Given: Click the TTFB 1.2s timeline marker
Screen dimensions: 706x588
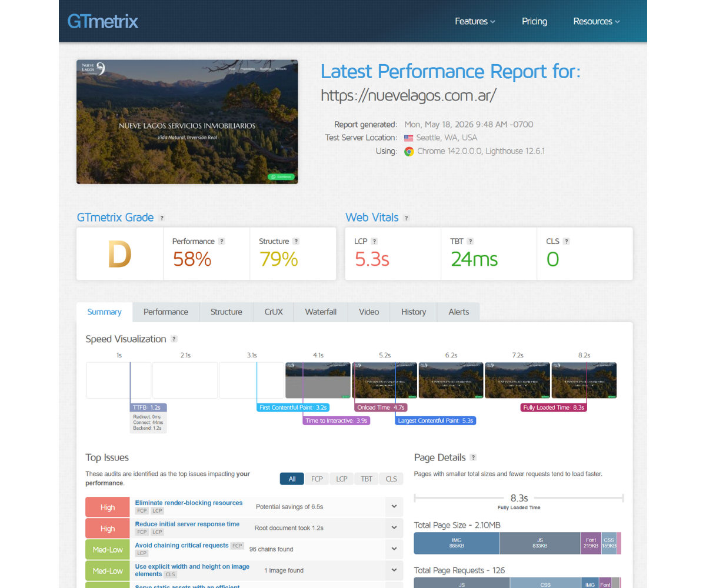Looking at the screenshot, I should (149, 407).
